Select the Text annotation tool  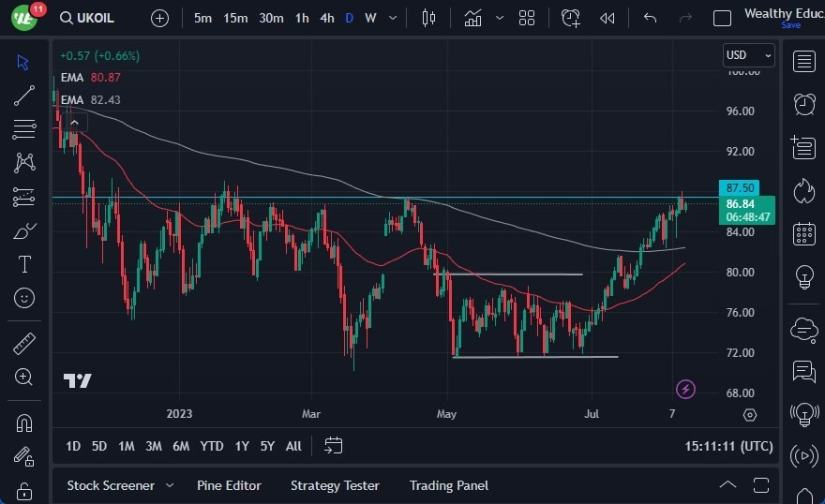coord(24,264)
